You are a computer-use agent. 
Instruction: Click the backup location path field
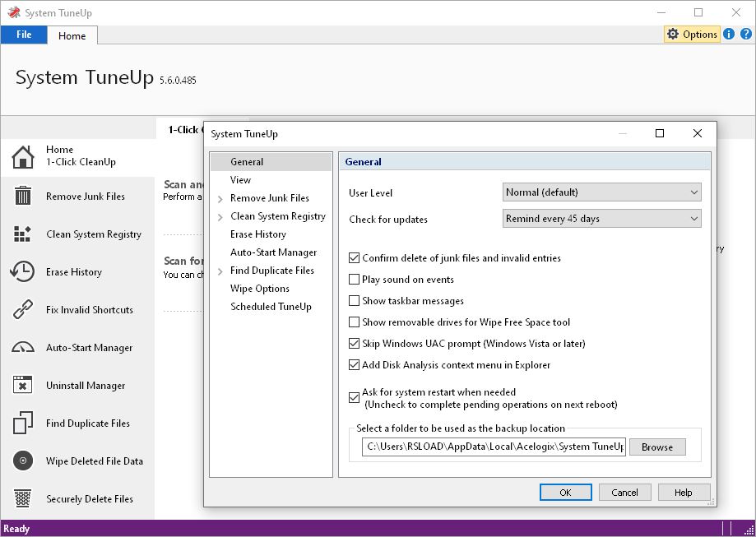coord(494,447)
